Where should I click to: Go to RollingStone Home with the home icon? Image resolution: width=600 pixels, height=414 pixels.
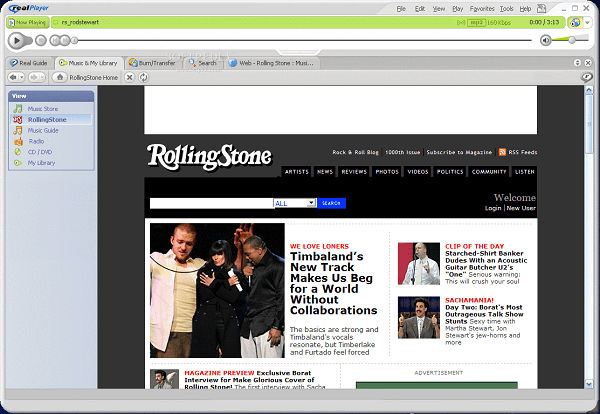click(x=60, y=77)
